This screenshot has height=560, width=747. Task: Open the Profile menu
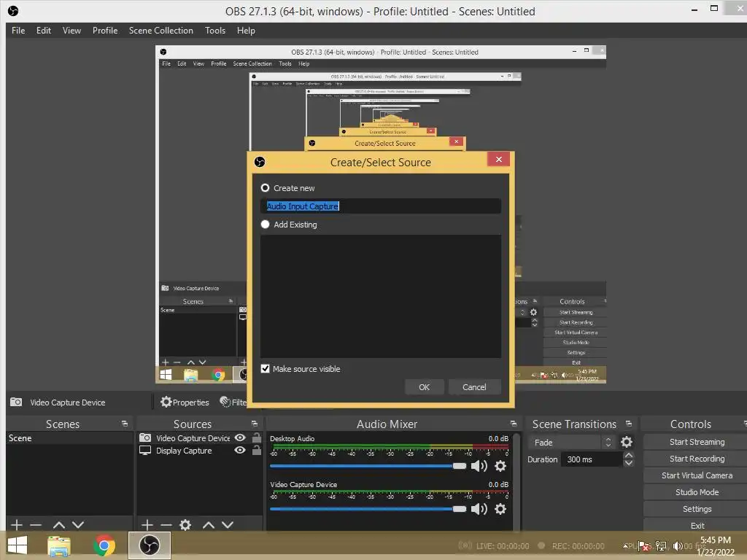(x=105, y=31)
